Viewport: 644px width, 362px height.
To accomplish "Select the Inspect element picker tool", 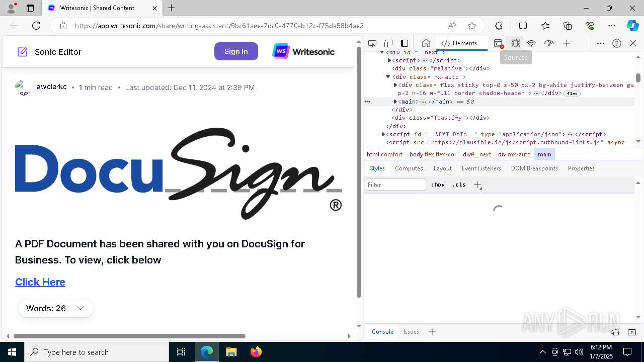I will coord(372,43).
